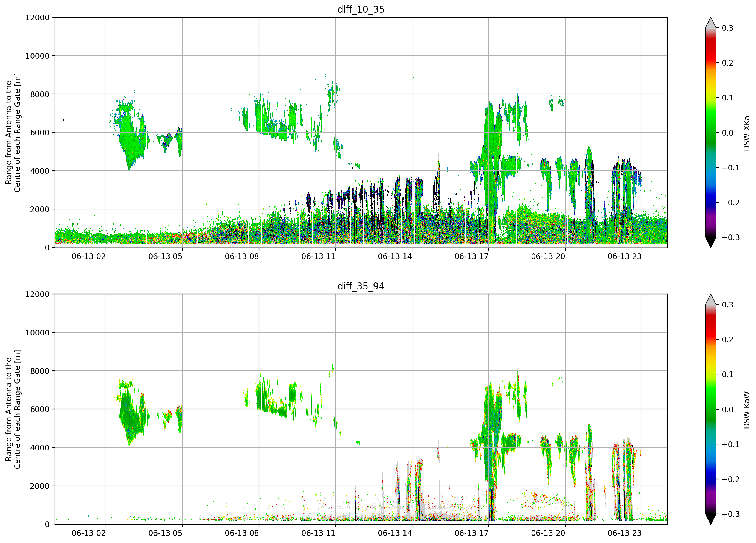The width and height of the screenshot is (756, 543).
Task: Click the 06-13 17 time label under diff_35_94
Action: point(471,533)
